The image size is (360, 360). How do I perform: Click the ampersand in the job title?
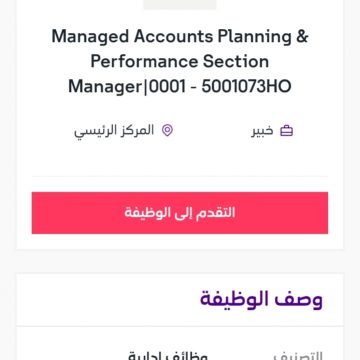coord(302,36)
